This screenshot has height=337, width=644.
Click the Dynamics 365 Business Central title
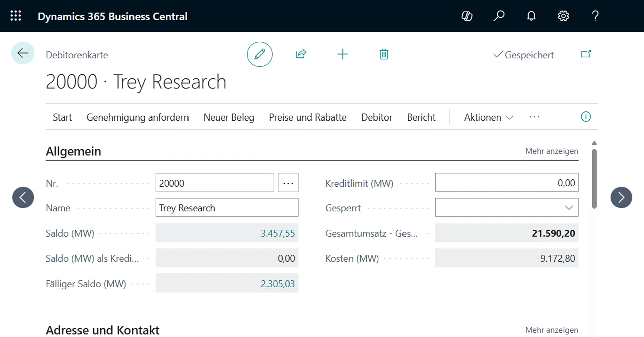click(112, 16)
